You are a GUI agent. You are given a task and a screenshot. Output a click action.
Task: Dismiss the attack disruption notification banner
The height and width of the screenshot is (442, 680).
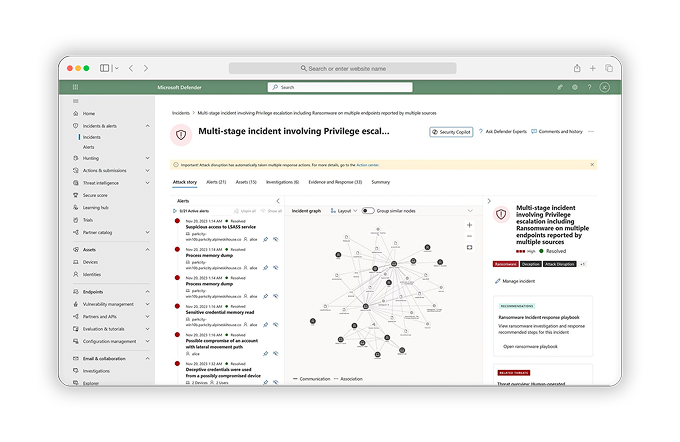593,164
